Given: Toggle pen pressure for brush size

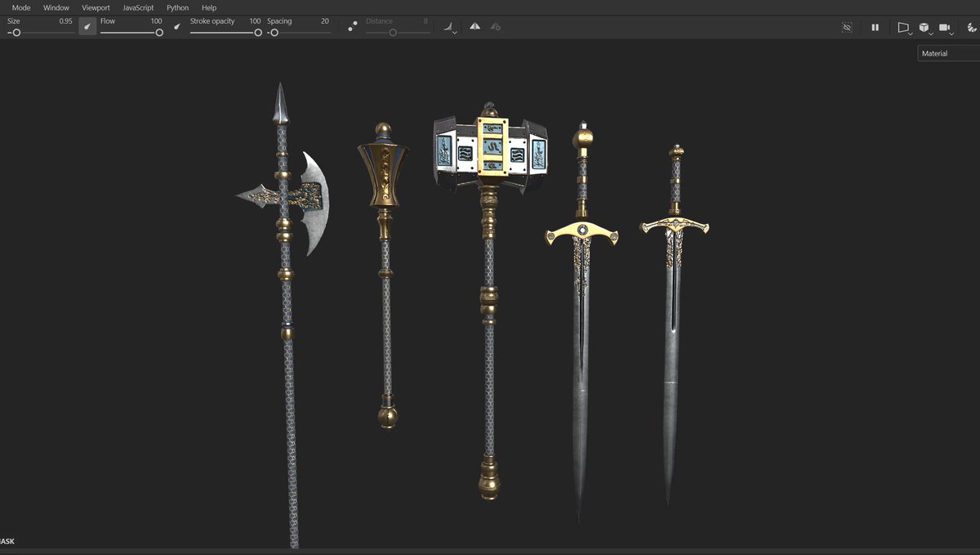Looking at the screenshot, I should click(x=87, y=27).
